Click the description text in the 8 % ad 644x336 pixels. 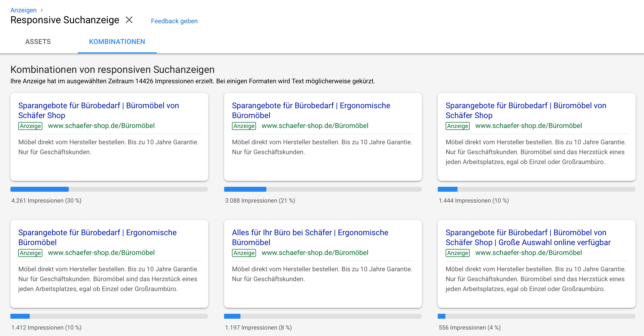coord(322,274)
